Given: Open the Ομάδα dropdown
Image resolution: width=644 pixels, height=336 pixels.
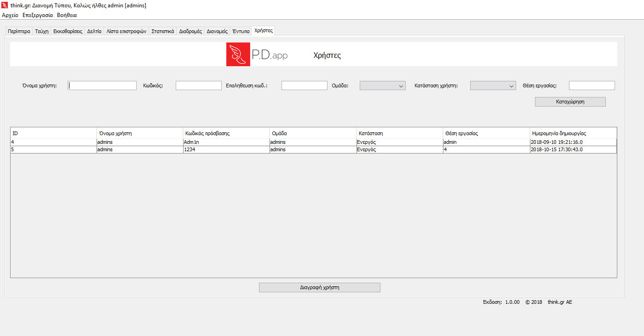Looking at the screenshot, I should (x=382, y=85).
